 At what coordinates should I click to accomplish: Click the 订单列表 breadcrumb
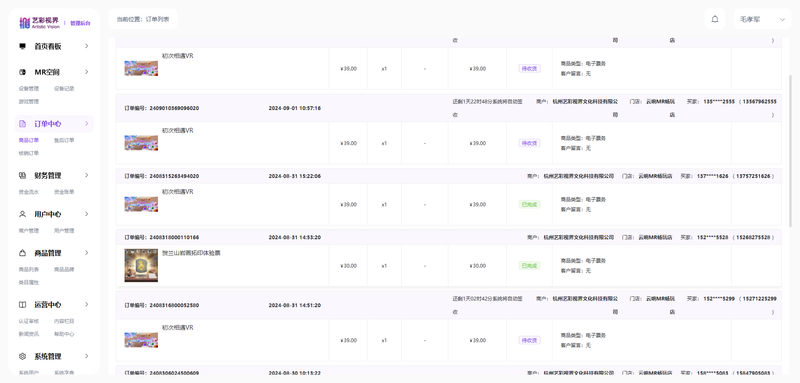(x=158, y=19)
